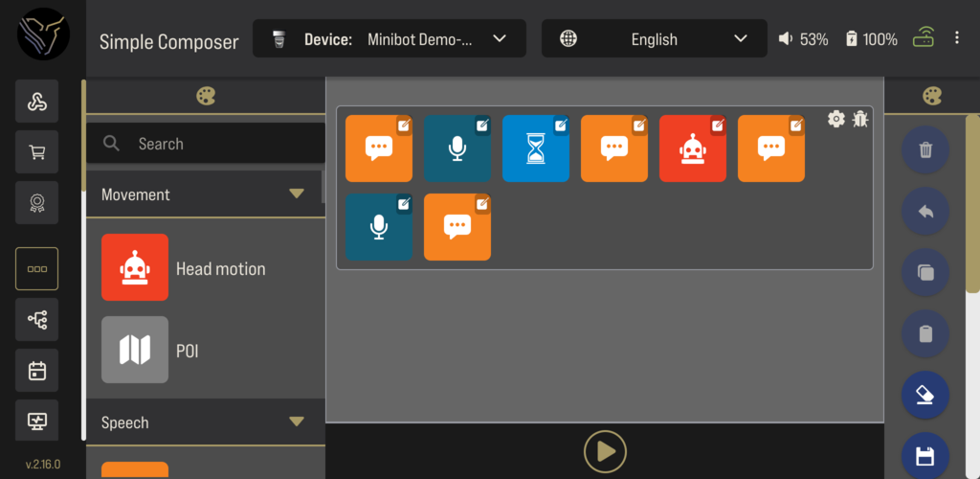Open the calendar scheduler sidebar icon

click(x=37, y=370)
